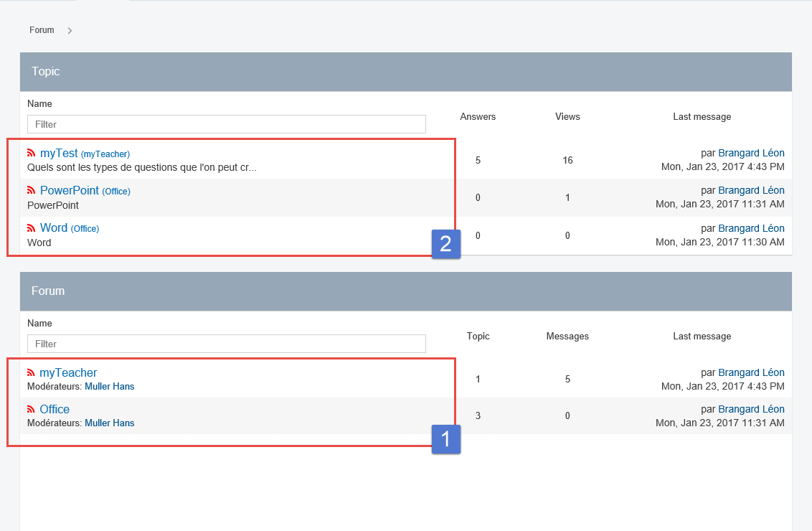Open the Forum breadcrumb link

coord(42,30)
